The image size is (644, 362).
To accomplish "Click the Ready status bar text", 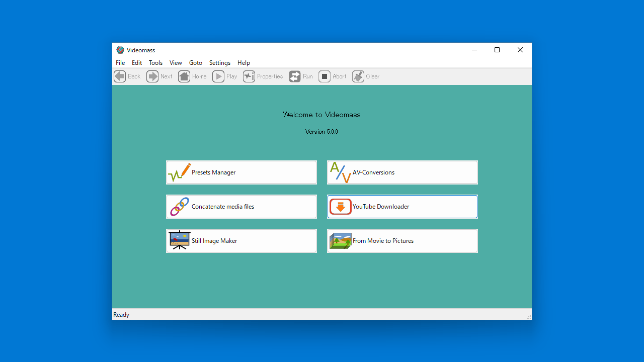I will tap(121, 315).
